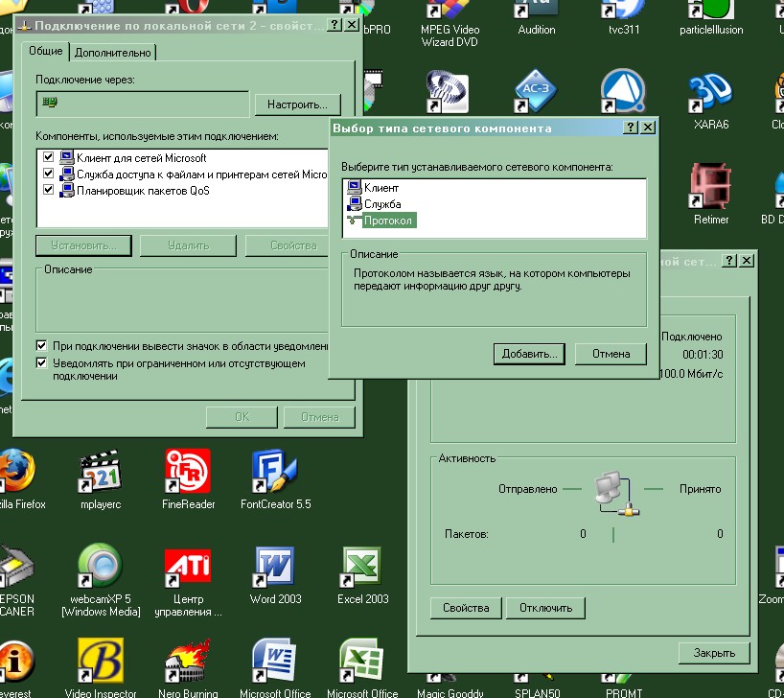The height and width of the screenshot is (698, 784).
Task: Click help button in component type dialog
Action: tap(631, 128)
